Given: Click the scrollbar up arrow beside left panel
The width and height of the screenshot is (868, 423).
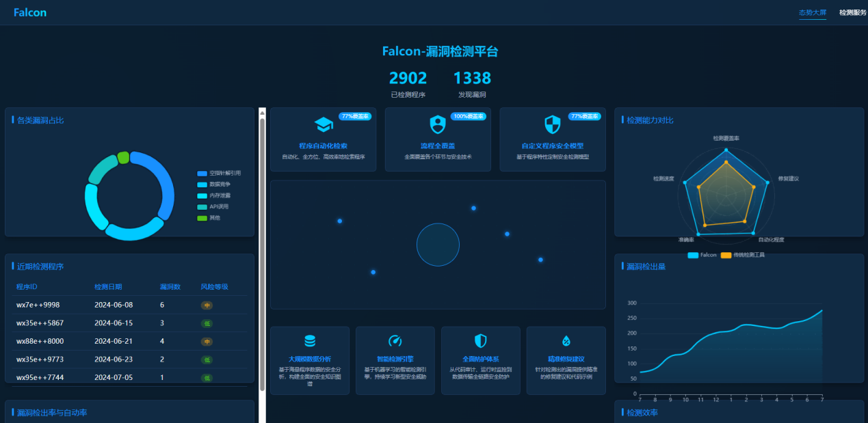Looking at the screenshot, I should coord(262,113).
